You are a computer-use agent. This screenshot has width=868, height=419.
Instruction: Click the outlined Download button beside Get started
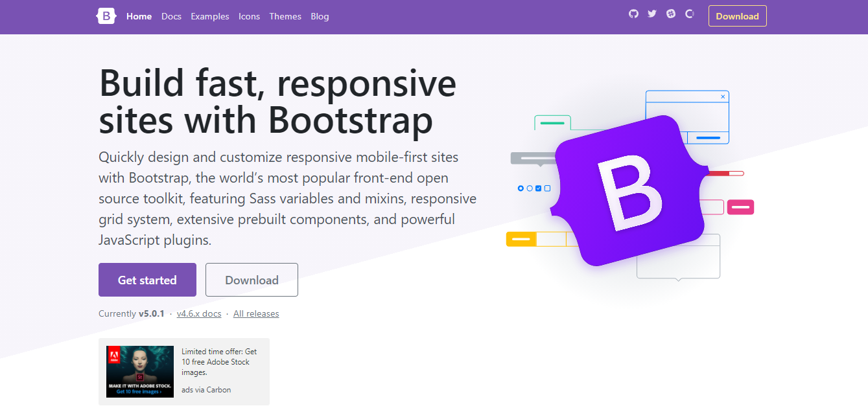[x=252, y=280]
